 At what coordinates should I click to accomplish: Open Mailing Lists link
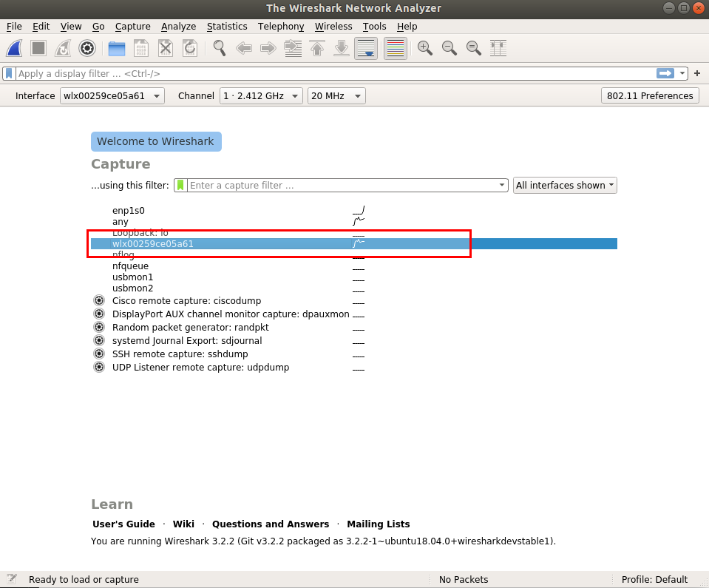[378, 524]
